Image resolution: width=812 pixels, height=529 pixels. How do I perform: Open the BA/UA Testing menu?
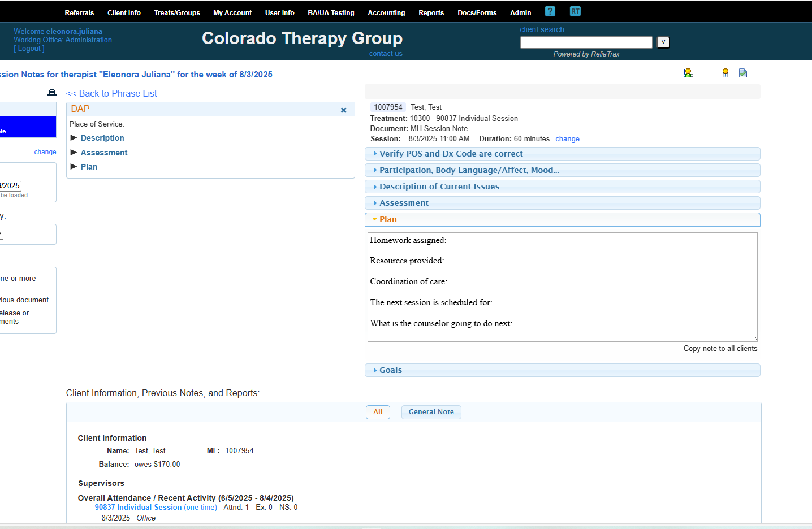coord(331,12)
